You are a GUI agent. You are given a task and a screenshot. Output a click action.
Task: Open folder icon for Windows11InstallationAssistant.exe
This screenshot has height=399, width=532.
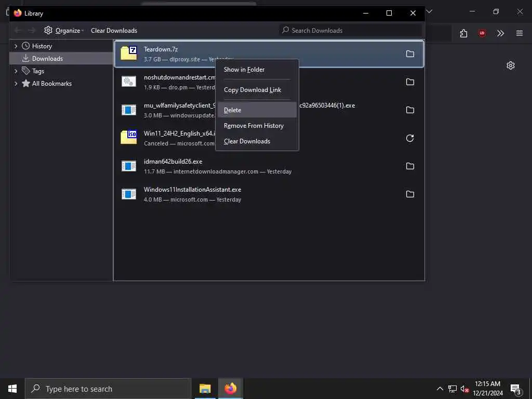[410, 194]
